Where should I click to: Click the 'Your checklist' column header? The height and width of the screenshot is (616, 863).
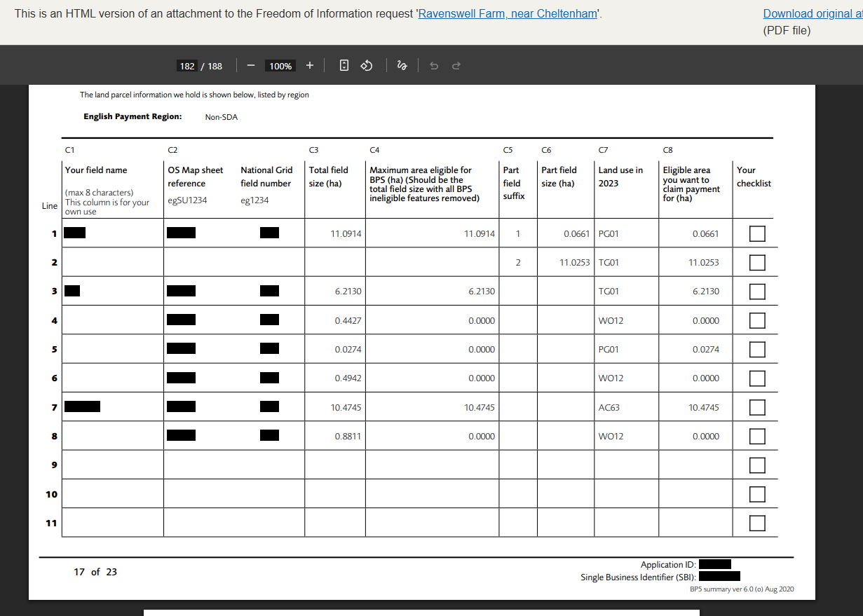pos(754,177)
